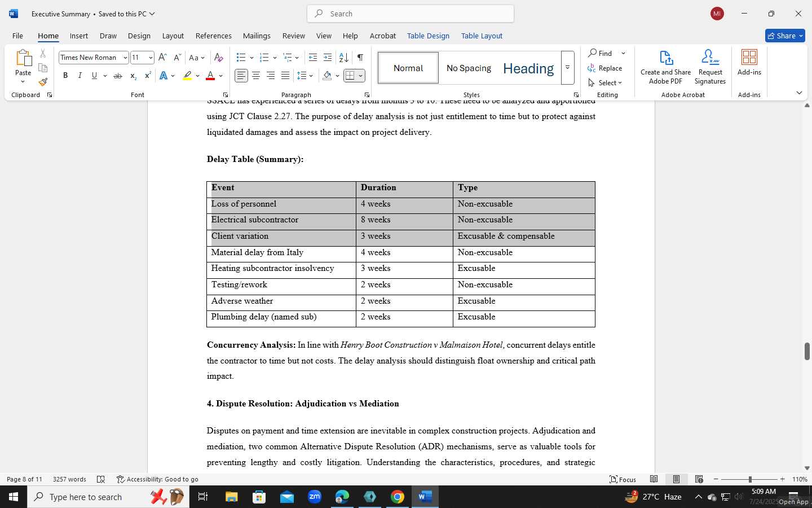Viewport: 812px width, 508px height.
Task: Open spelling and grammar check icon
Action: click(x=101, y=479)
